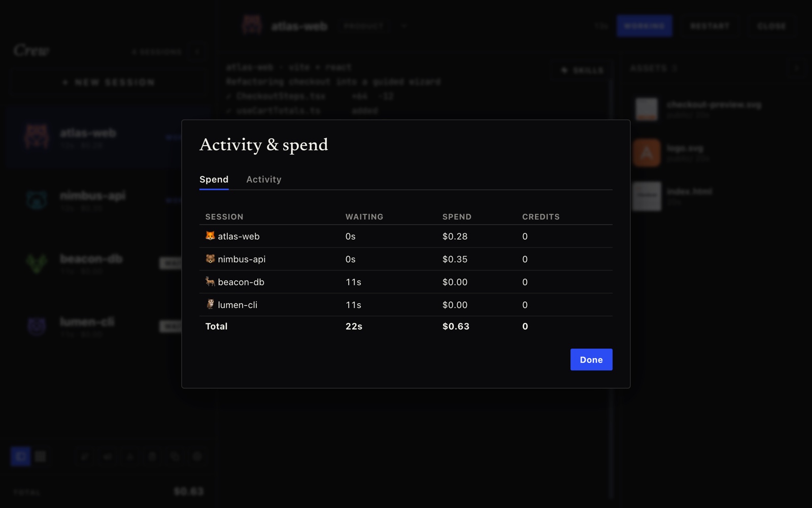Click the owl icon beside lumen-cli
The height and width of the screenshot is (508, 812).
tap(210, 304)
